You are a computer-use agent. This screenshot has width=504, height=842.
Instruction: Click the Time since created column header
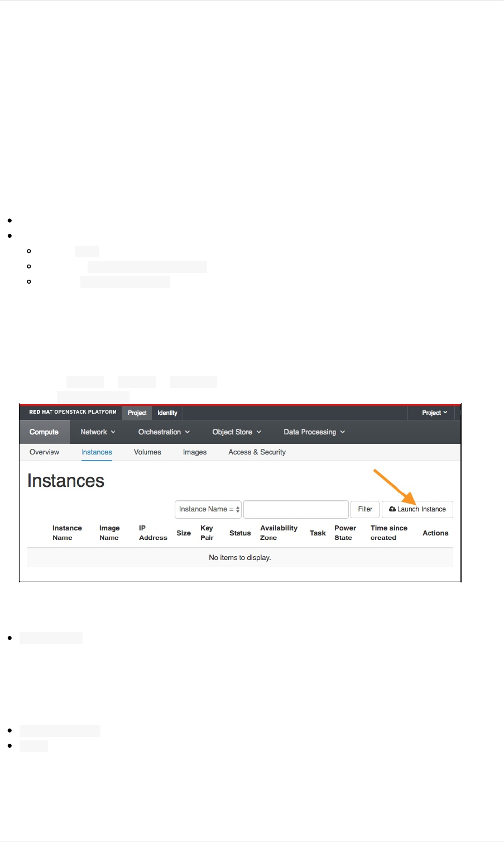point(389,533)
